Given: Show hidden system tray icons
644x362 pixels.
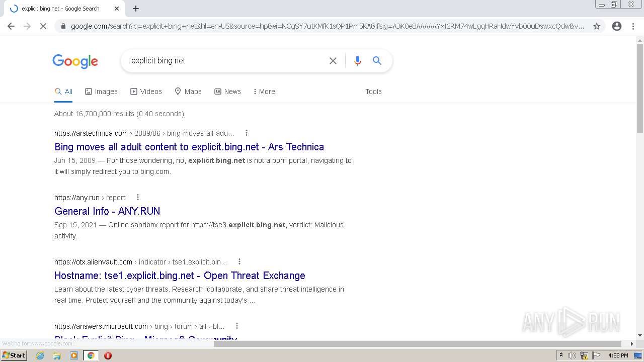Looking at the screenshot, I should point(561,355).
